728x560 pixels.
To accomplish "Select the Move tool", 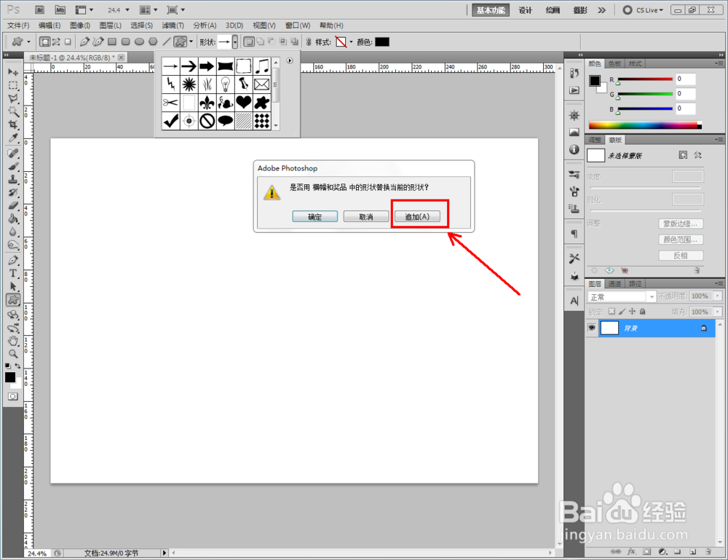I will coord(13,72).
